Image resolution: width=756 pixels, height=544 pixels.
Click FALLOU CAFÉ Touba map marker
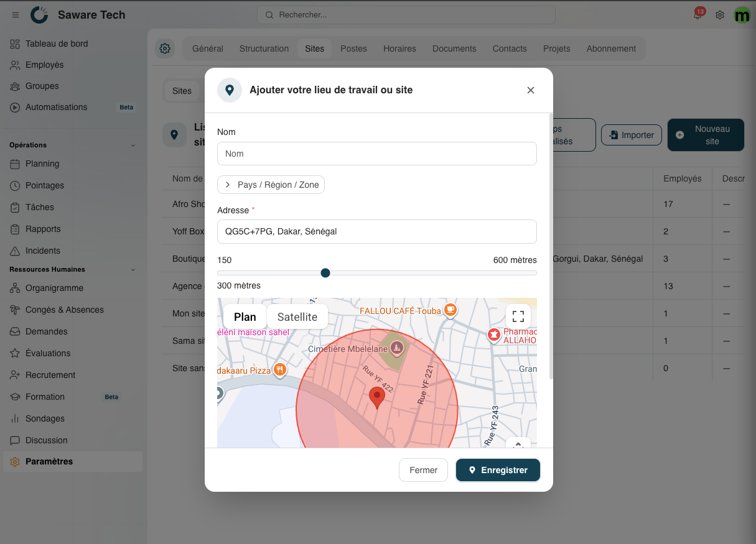coord(450,310)
